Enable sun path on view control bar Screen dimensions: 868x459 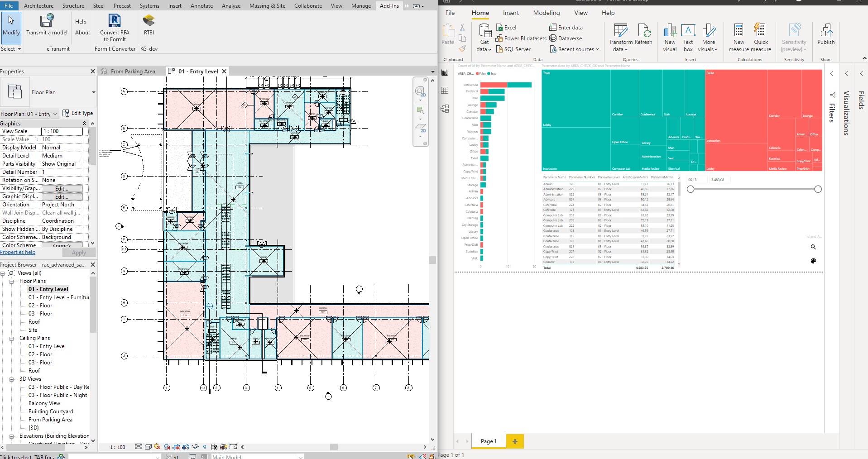tap(157, 447)
